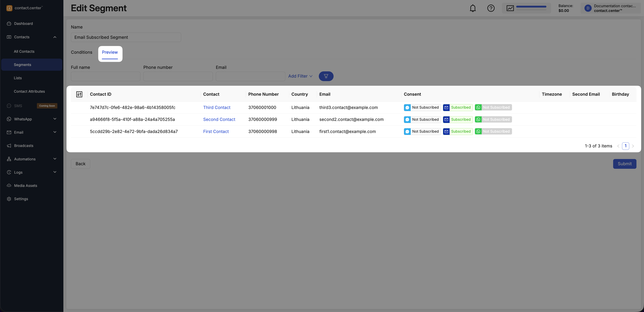644x312 pixels.
Task: Open the table column settings icon
Action: click(x=79, y=94)
